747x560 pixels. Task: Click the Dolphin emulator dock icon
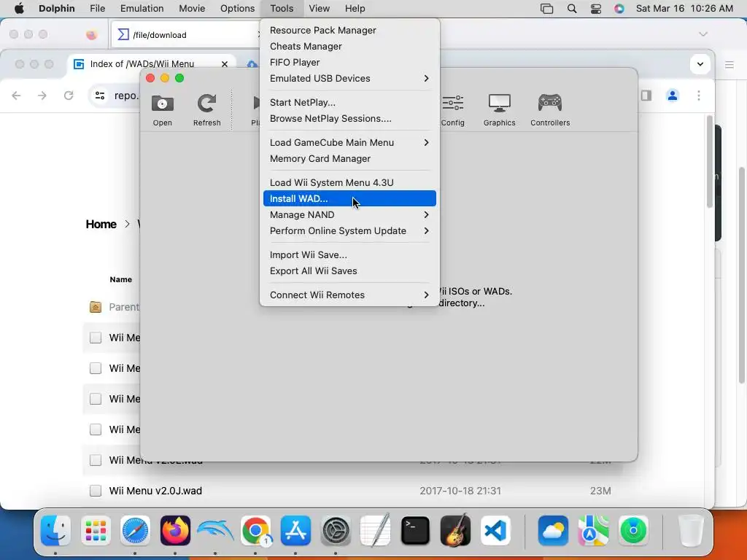[x=215, y=531]
